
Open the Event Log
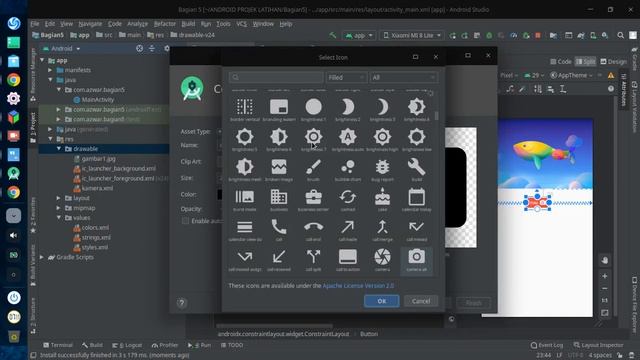547,345
